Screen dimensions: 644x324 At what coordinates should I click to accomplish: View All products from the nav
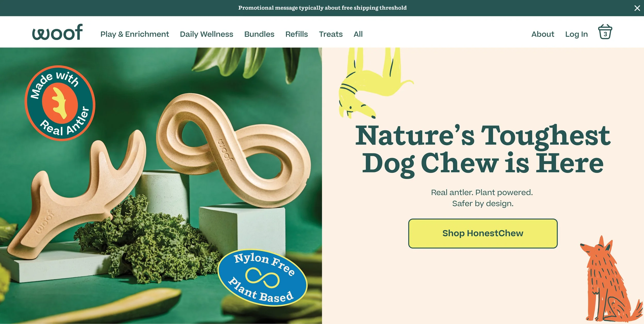(x=358, y=34)
